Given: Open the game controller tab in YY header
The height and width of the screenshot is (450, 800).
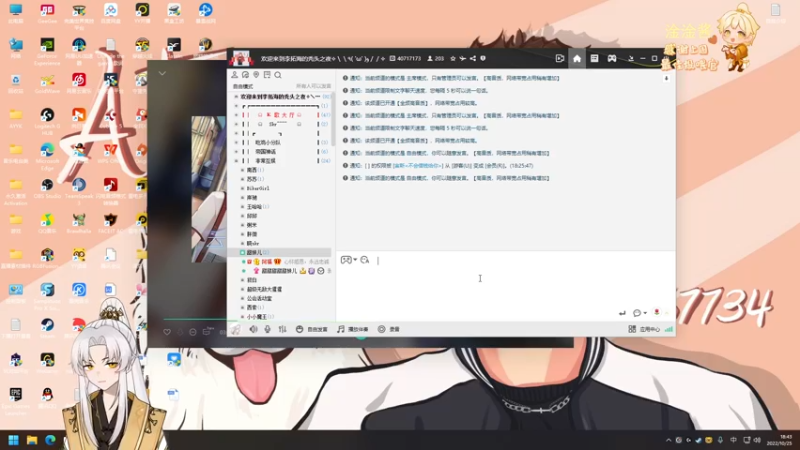Looking at the screenshot, I should (x=612, y=59).
